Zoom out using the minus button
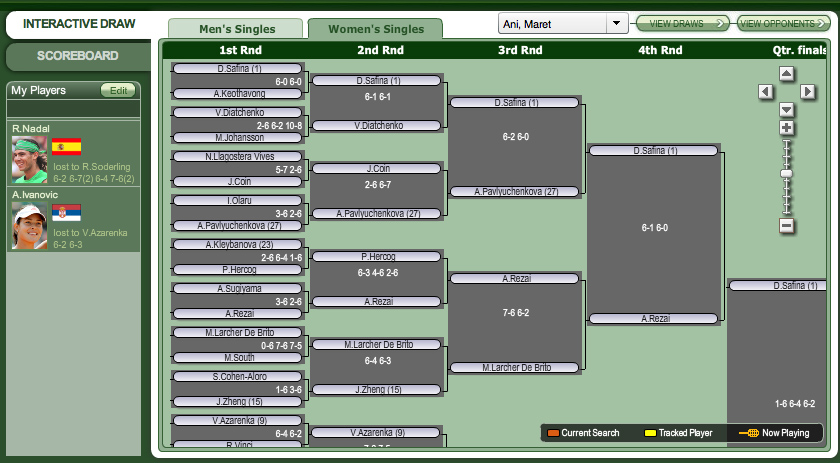Image resolution: width=840 pixels, height=463 pixels. click(x=786, y=226)
